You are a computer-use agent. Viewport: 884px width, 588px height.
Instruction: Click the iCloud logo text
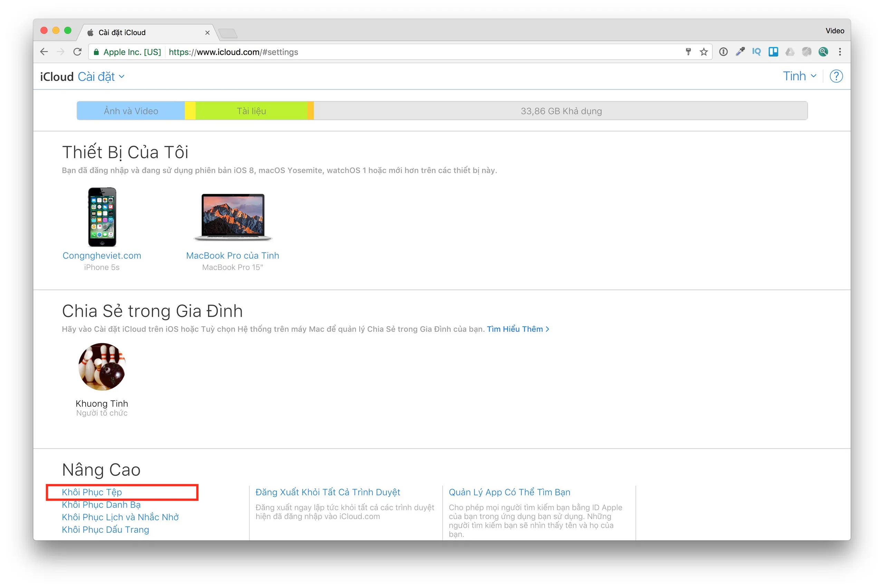[x=57, y=77]
